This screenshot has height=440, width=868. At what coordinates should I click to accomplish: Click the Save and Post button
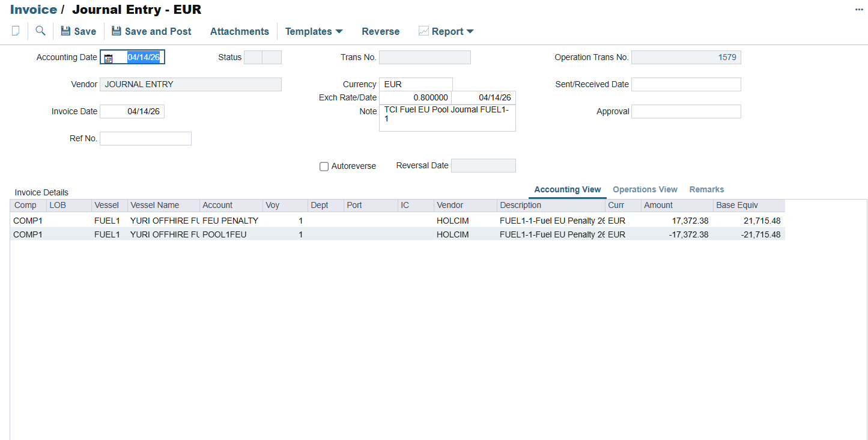point(151,31)
